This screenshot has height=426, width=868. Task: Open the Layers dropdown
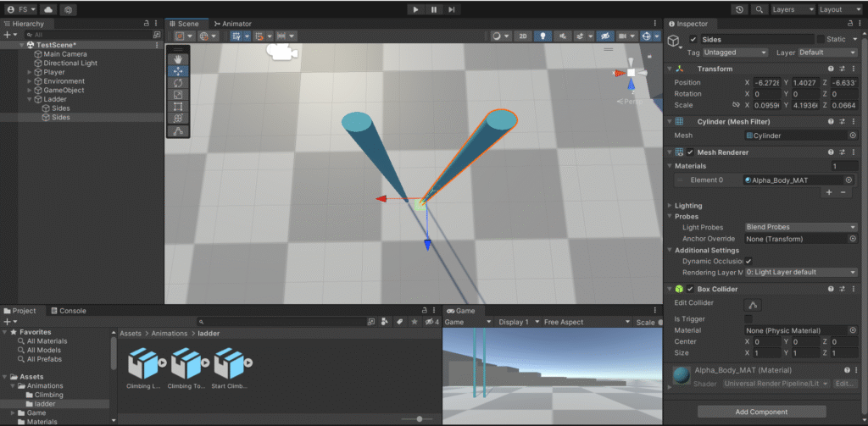[792, 9]
